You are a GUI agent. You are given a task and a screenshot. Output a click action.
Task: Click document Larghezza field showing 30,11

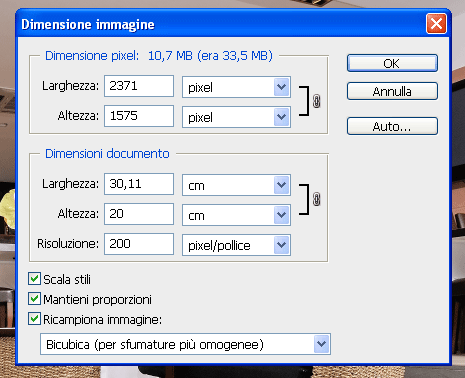point(139,184)
